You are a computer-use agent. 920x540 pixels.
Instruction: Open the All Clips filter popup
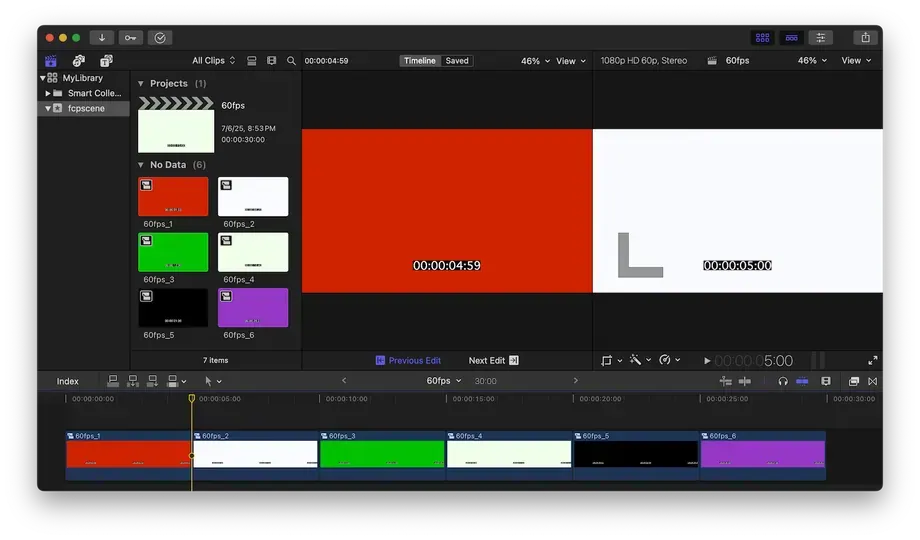click(214, 60)
